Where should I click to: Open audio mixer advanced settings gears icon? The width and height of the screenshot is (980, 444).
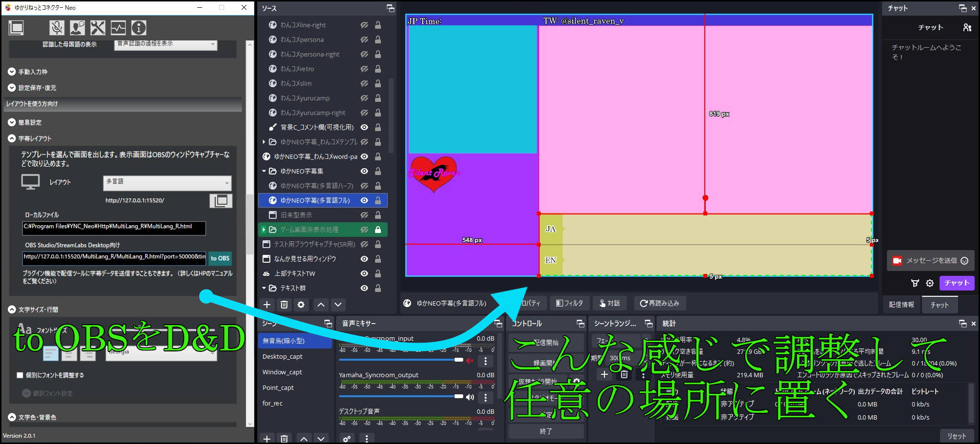pos(346,439)
